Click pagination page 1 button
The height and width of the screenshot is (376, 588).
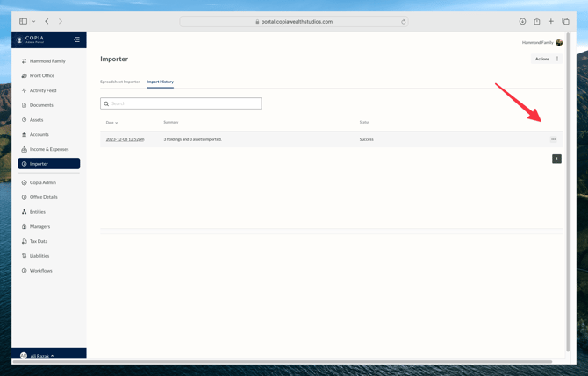pyautogui.click(x=556, y=159)
